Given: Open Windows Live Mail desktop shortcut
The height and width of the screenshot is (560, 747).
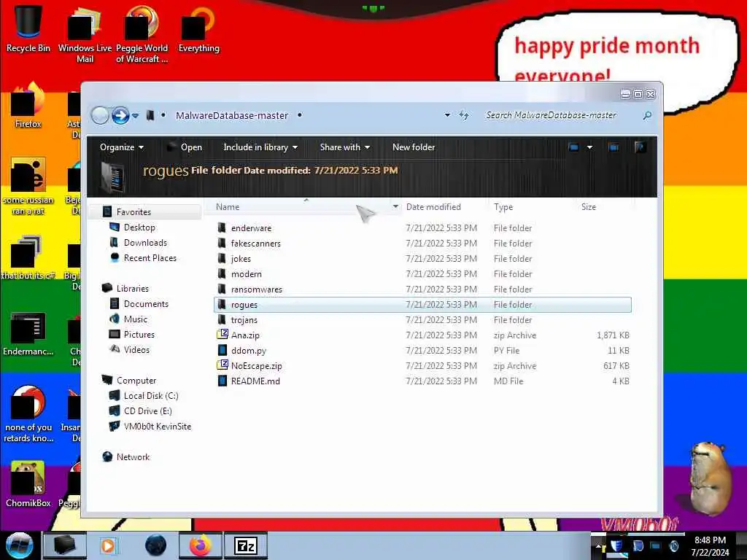Looking at the screenshot, I should 85,34.
